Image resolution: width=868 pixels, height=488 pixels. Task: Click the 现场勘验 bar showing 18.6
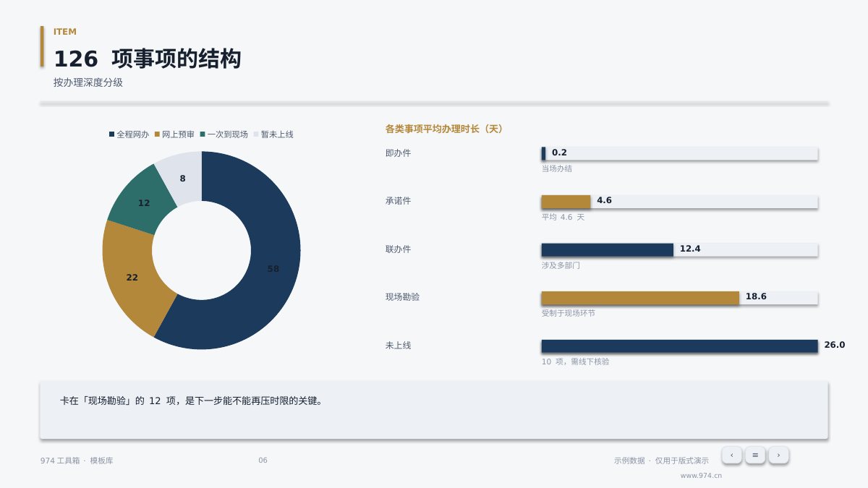[x=640, y=298]
